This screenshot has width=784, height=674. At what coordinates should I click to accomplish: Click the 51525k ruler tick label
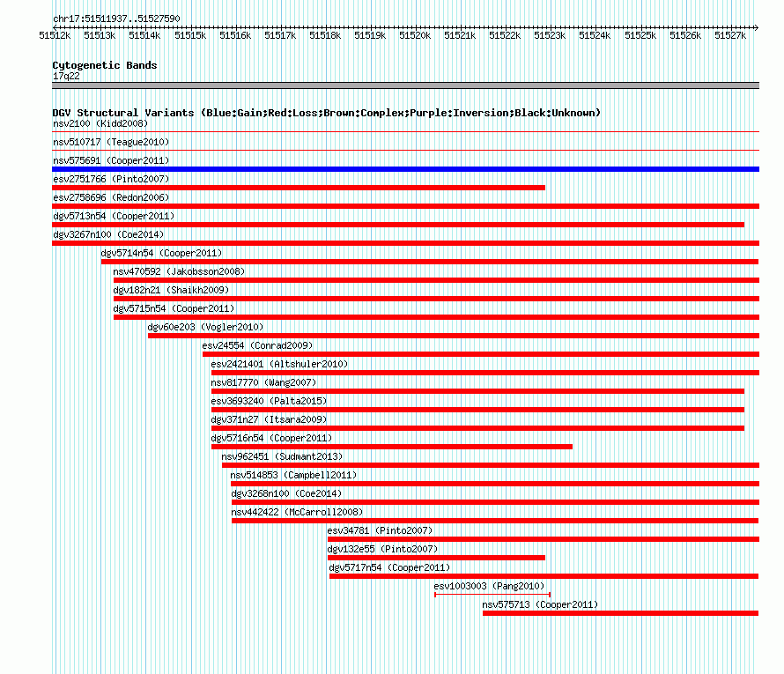coord(640,35)
